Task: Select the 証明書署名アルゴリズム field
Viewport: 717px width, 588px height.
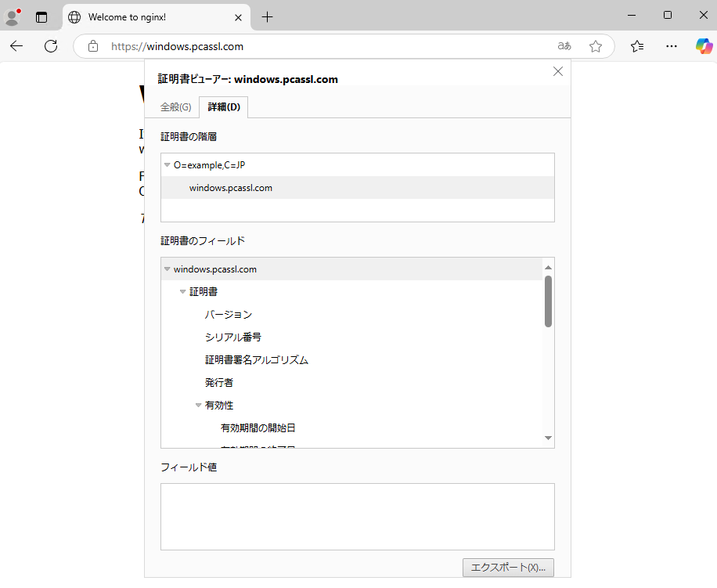Action: [x=257, y=360]
